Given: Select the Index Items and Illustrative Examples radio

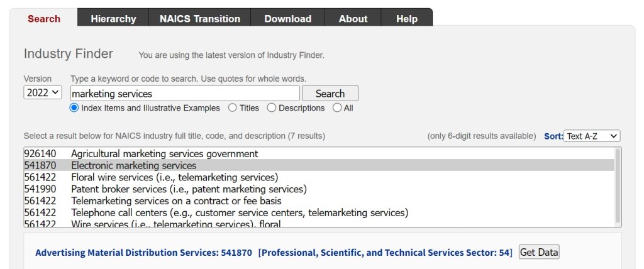Looking at the screenshot, I should [x=74, y=108].
